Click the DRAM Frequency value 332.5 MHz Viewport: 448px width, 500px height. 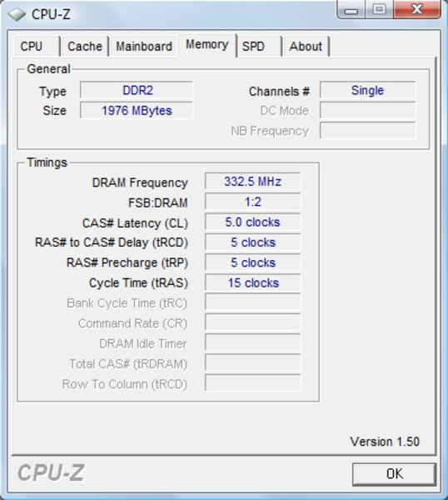[252, 182]
